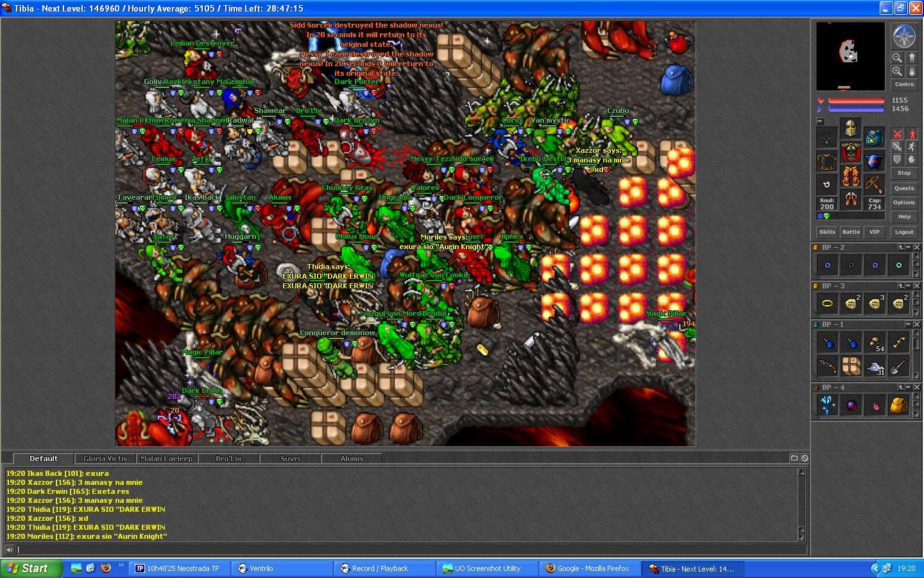The height and width of the screenshot is (578, 924).
Task: Click the ring equipment slot
Action: coord(827,185)
